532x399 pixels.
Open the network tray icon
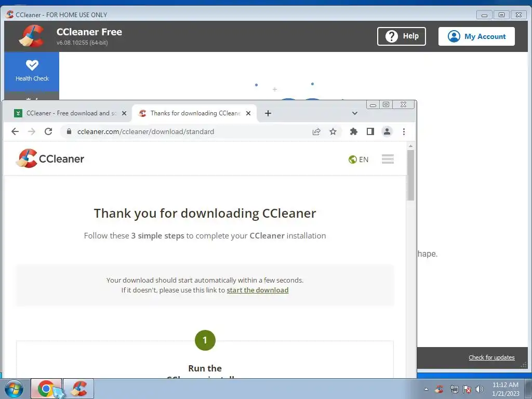(x=454, y=389)
